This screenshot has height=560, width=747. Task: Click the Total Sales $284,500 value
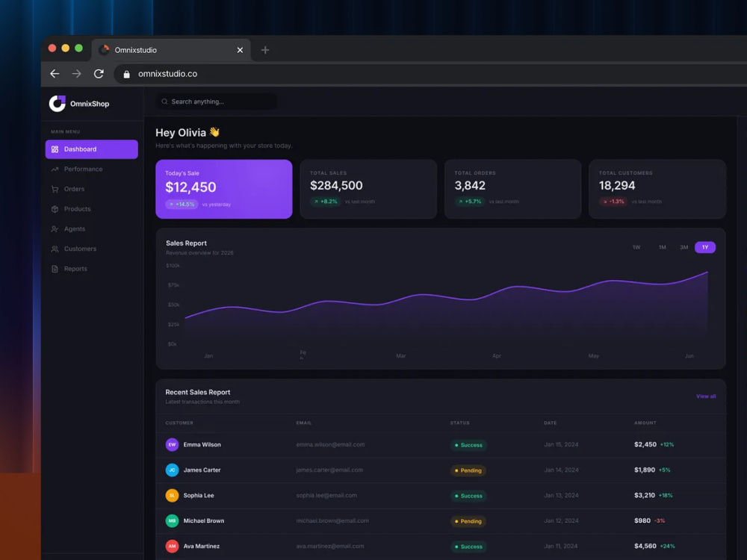pyautogui.click(x=336, y=186)
